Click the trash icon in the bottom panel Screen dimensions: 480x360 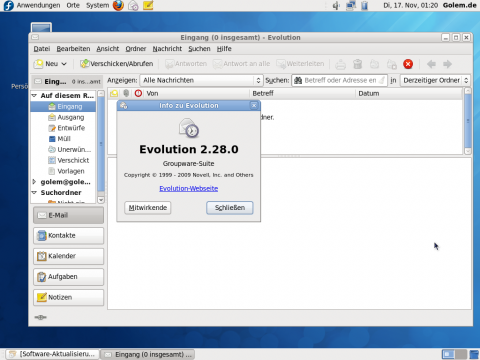point(474,354)
